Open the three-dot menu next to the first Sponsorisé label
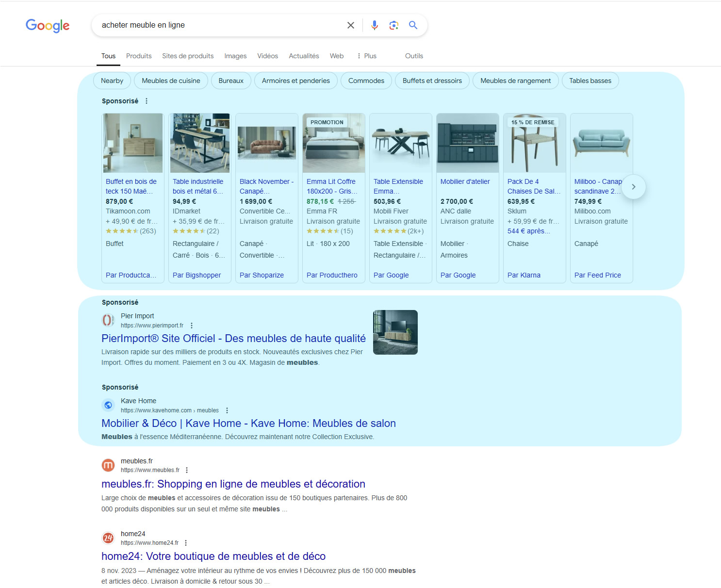The image size is (721, 588). (x=147, y=101)
